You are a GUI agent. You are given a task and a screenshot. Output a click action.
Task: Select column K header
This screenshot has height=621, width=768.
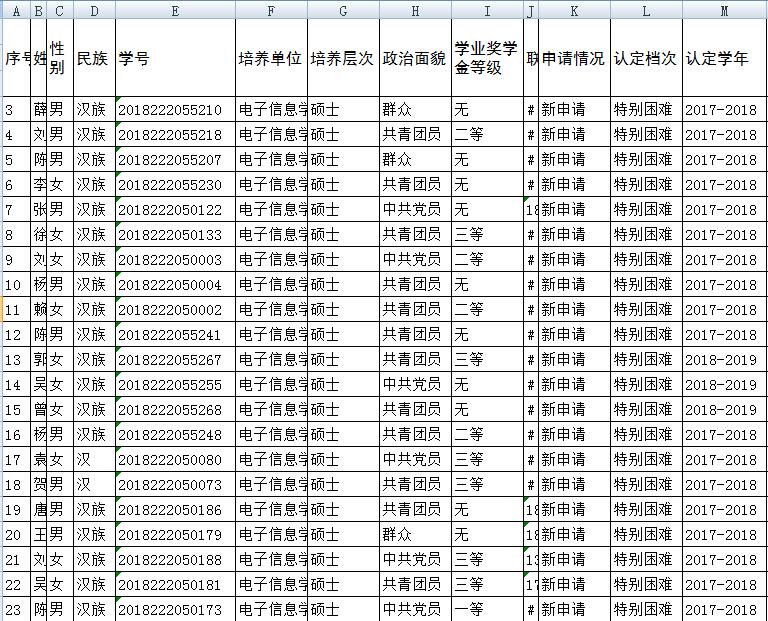(573, 10)
